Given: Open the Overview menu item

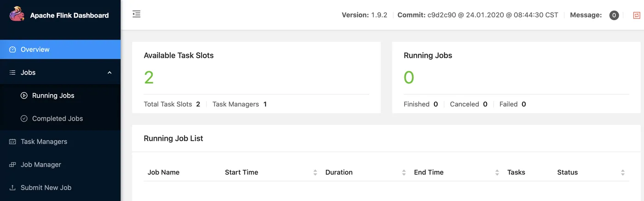Looking at the screenshot, I should pyautogui.click(x=35, y=50).
